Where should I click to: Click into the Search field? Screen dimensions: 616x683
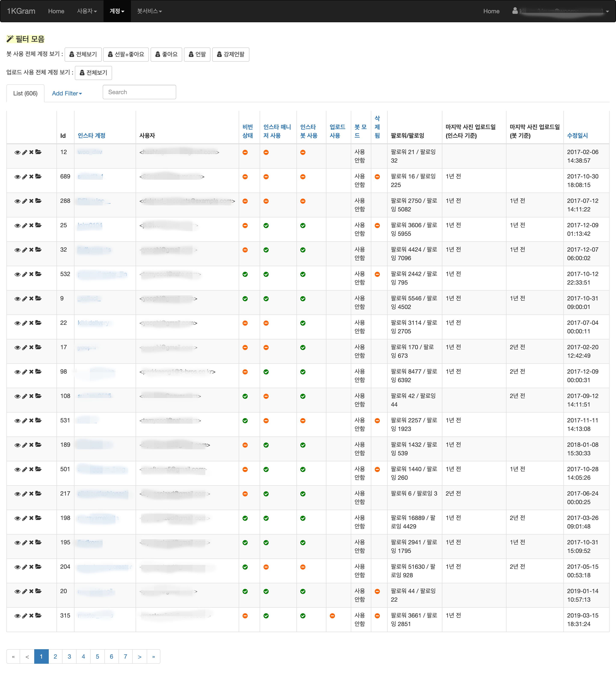pos(139,92)
